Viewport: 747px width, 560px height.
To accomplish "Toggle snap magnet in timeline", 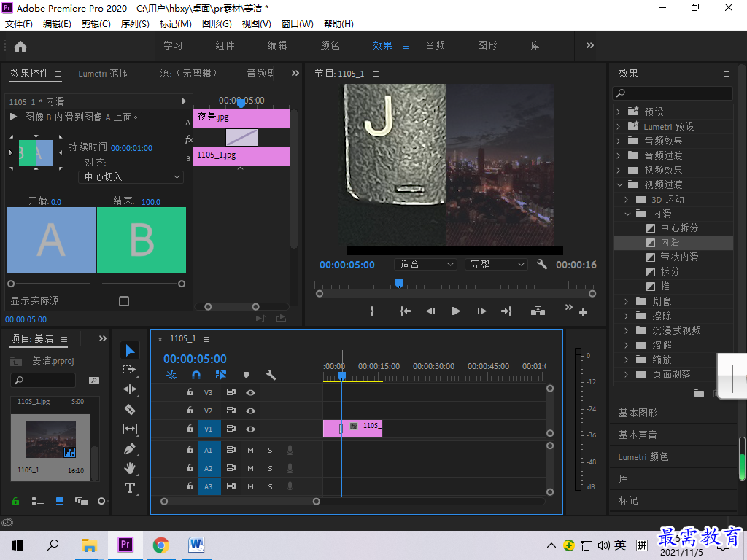I will tap(196, 376).
